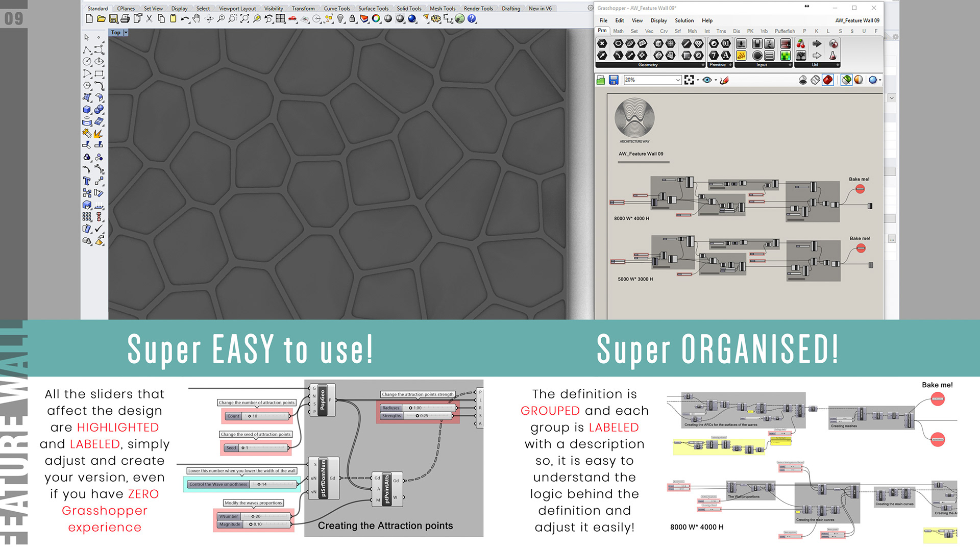Toggle selected-only preview green icon
Screen dimensions: 980x551
pyautogui.click(x=846, y=80)
